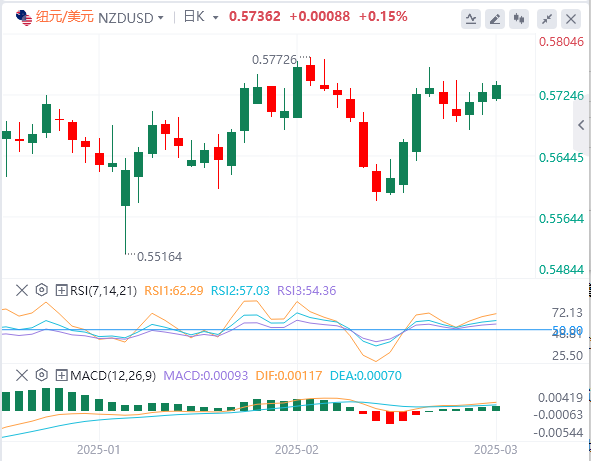The width and height of the screenshot is (591, 461).
Task: Click the 0.54844 price axis label
Action: point(561,270)
